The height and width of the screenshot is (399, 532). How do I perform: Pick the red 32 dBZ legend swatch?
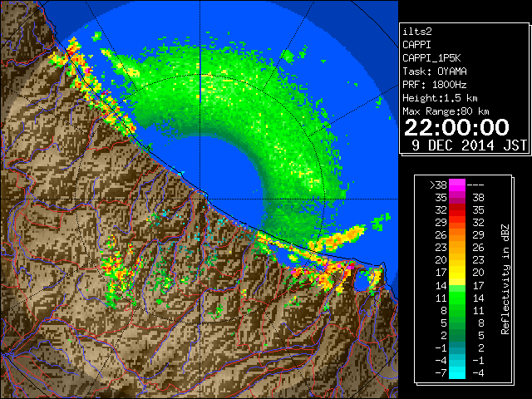click(x=457, y=210)
